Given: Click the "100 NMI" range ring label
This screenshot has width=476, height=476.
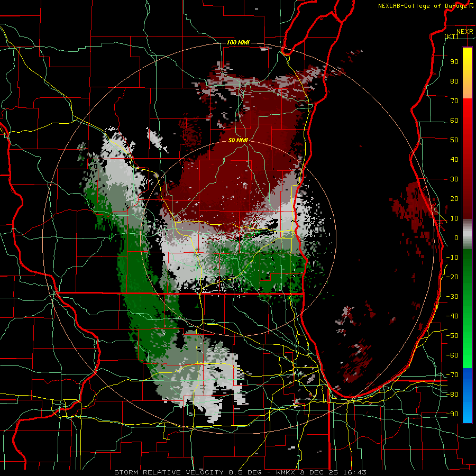Looking at the screenshot, I should (x=238, y=42).
